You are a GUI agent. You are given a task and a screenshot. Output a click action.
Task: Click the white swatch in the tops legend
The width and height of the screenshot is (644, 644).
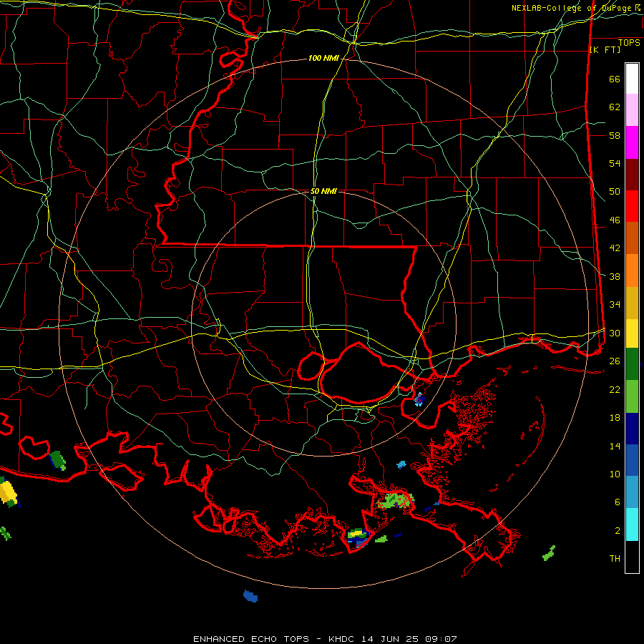tap(632, 79)
